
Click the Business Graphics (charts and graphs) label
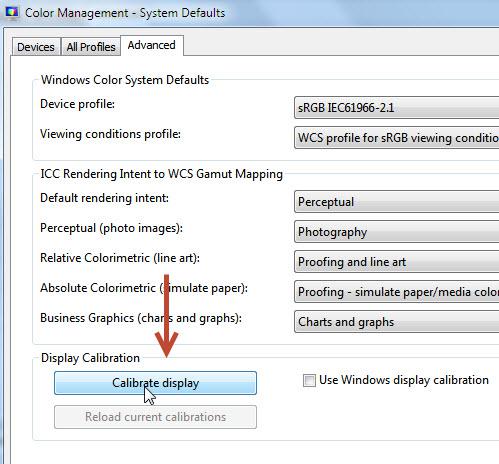tap(141, 318)
